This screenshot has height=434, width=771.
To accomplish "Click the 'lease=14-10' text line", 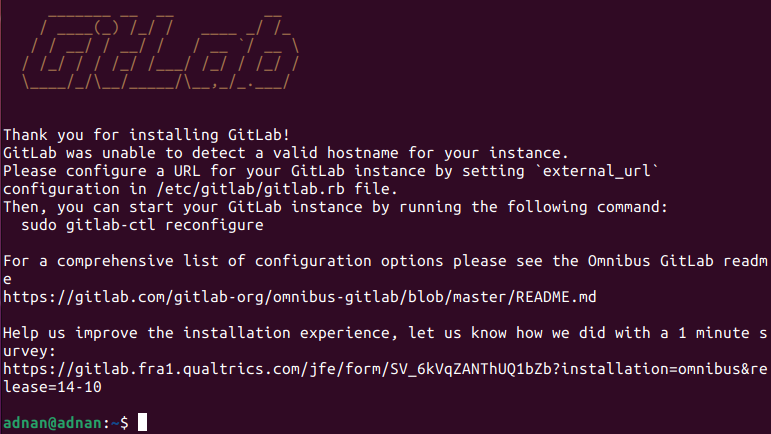I will tap(52, 387).
